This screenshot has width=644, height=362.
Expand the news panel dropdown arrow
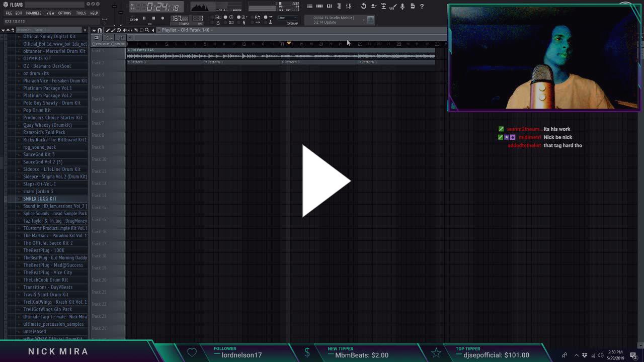coord(364,20)
